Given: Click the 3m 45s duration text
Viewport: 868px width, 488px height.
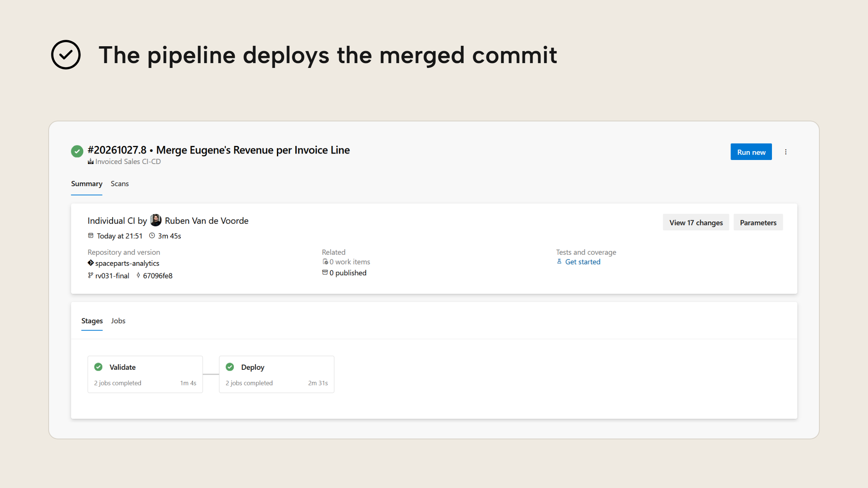Looking at the screenshot, I should [x=170, y=236].
